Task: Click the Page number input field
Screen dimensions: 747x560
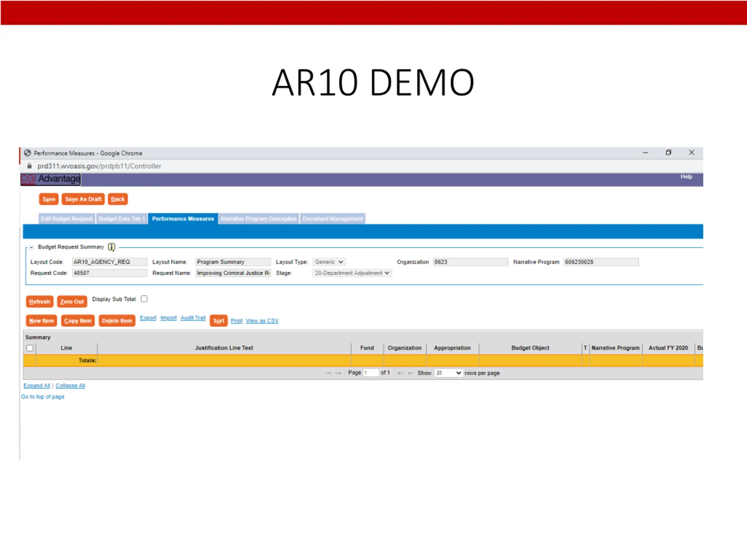Action: (371, 373)
